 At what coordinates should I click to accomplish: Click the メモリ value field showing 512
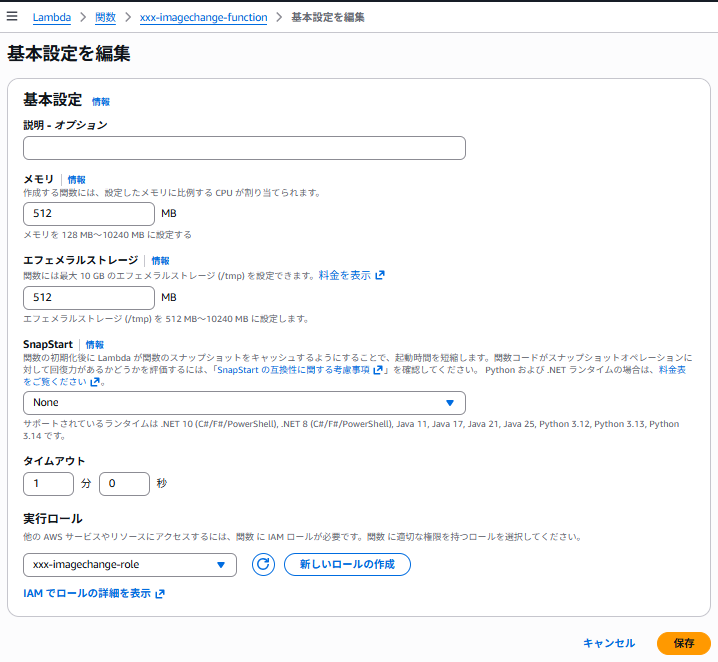(89, 214)
